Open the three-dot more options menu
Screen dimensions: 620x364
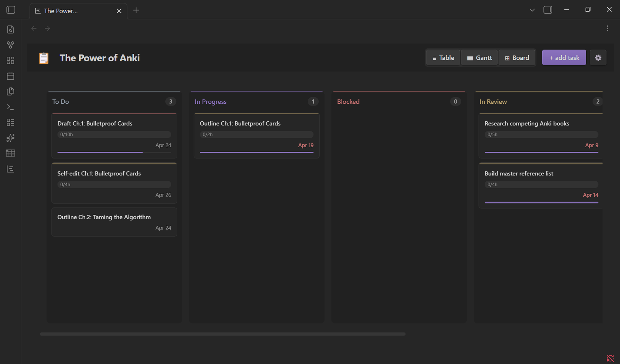click(x=607, y=29)
